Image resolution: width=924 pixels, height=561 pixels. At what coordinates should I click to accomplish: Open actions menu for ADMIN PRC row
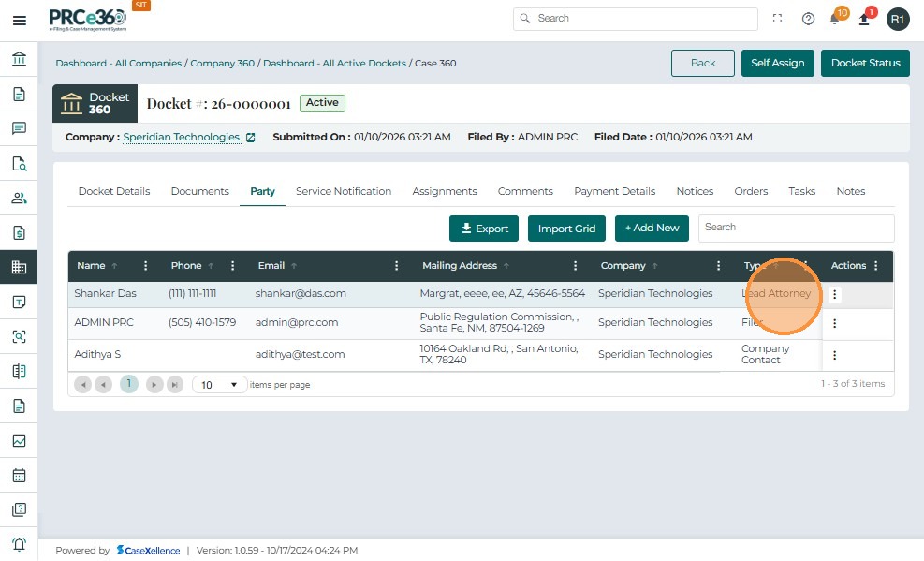(834, 323)
